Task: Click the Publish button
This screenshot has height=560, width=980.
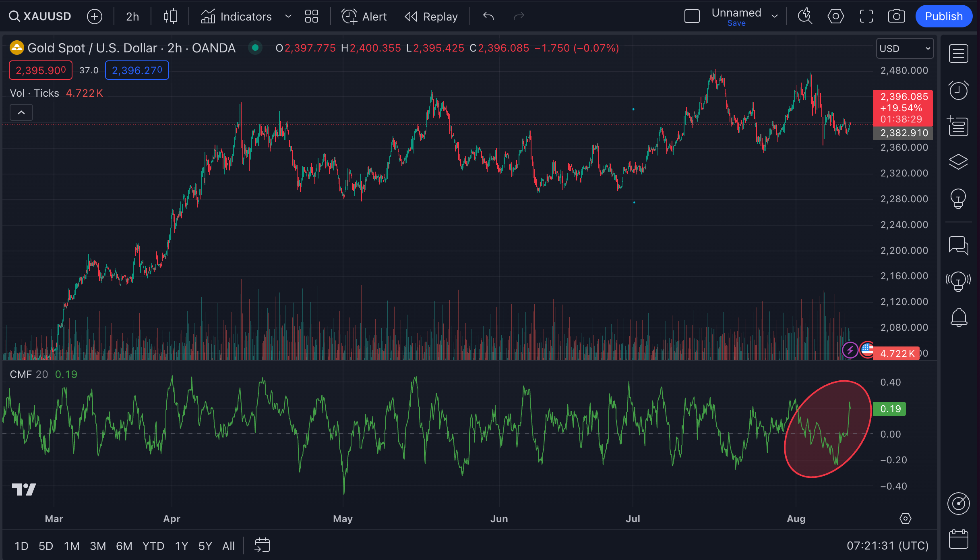Action: [x=943, y=17]
